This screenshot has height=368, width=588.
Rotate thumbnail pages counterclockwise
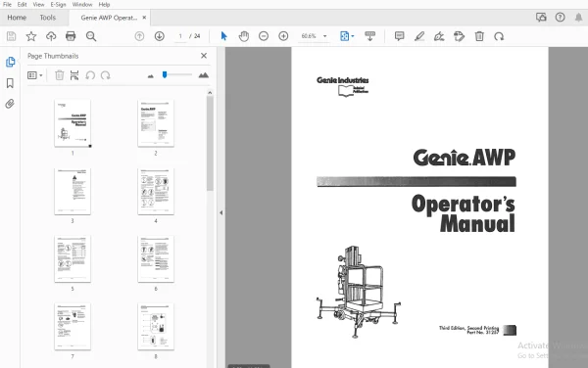(90, 75)
